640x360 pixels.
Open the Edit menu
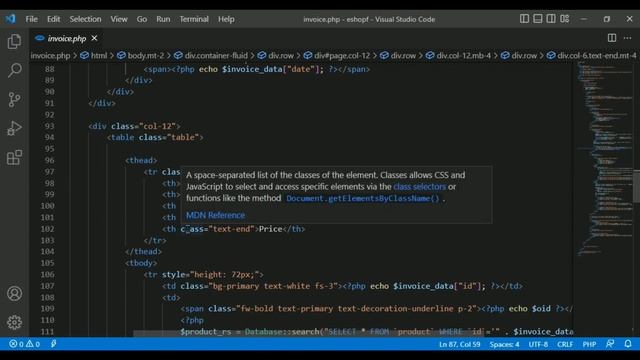tap(53, 19)
